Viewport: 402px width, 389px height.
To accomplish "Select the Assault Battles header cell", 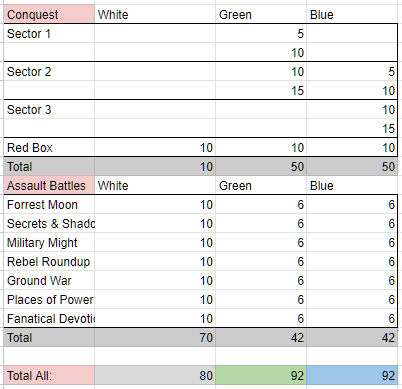I will [x=49, y=185].
